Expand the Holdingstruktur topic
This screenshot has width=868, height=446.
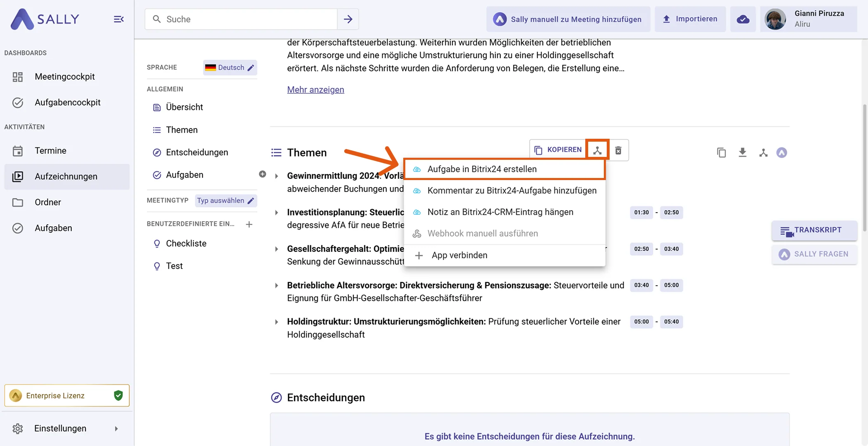[x=277, y=322]
